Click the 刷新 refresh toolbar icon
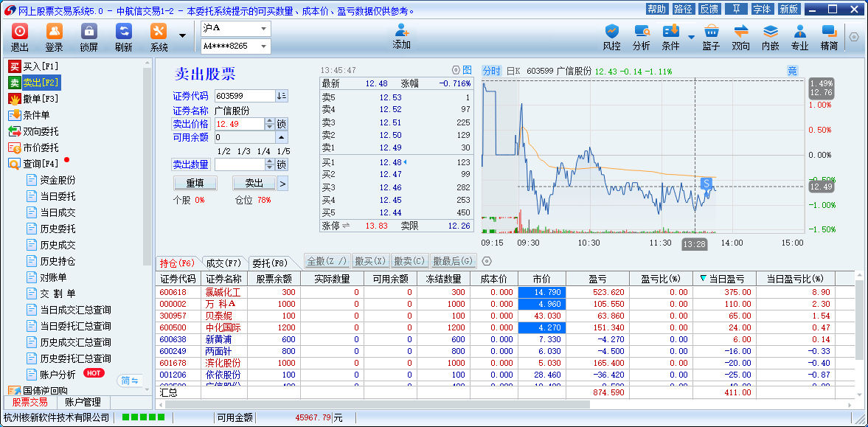Image resolution: width=868 pixels, height=427 pixels. tap(123, 32)
